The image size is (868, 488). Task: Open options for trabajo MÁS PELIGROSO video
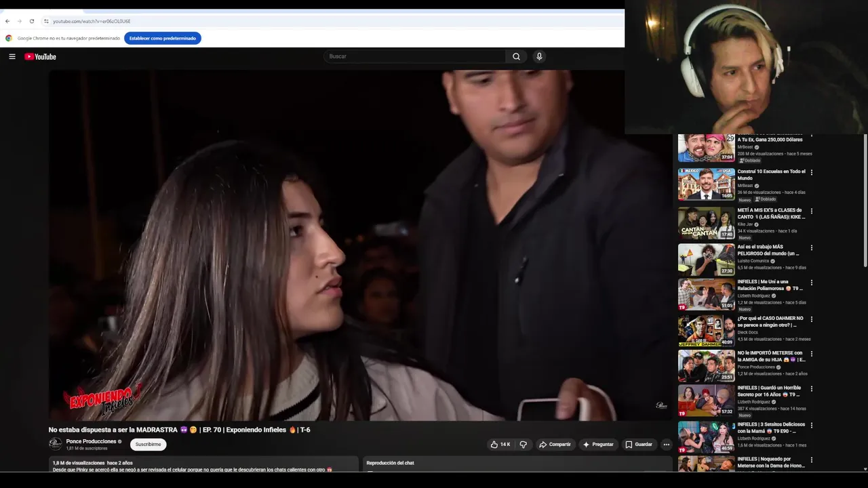point(811,248)
